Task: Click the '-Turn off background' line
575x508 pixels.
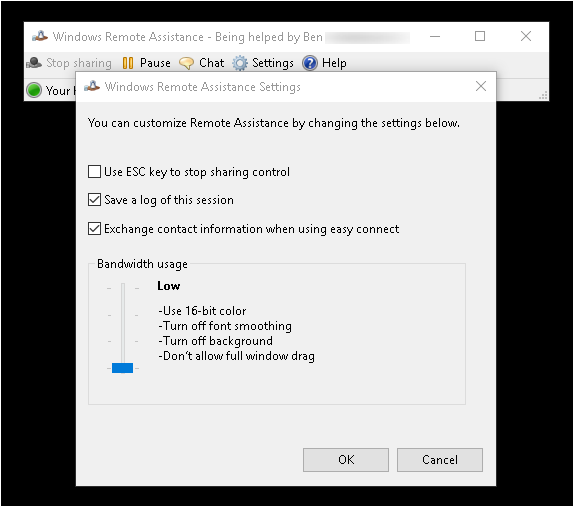Action: click(x=216, y=341)
